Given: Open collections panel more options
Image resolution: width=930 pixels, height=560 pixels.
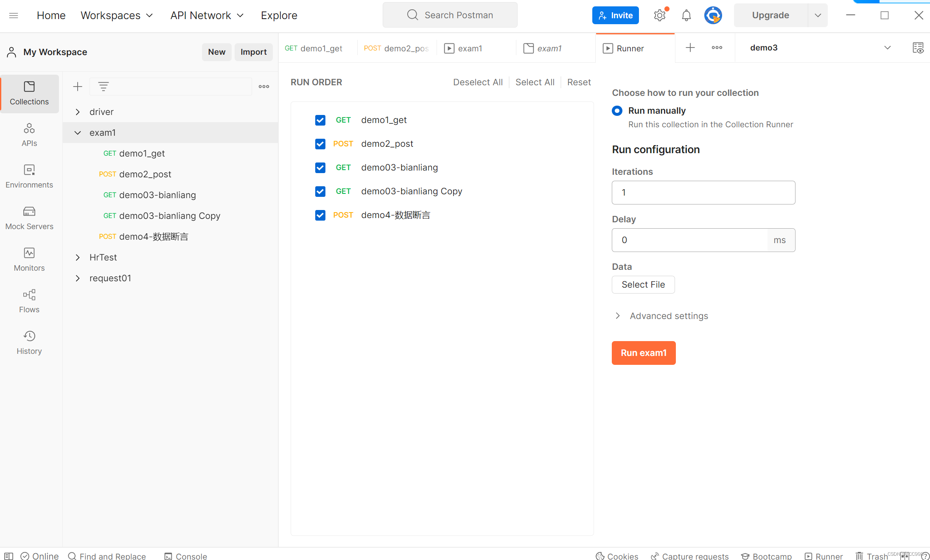Looking at the screenshot, I should click(264, 87).
